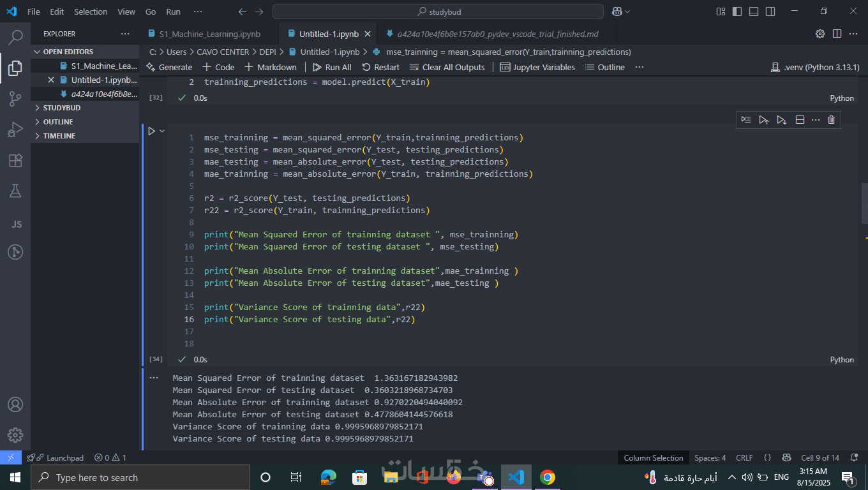Execute cell and below icon
The width and height of the screenshot is (868, 490).
(782, 119)
